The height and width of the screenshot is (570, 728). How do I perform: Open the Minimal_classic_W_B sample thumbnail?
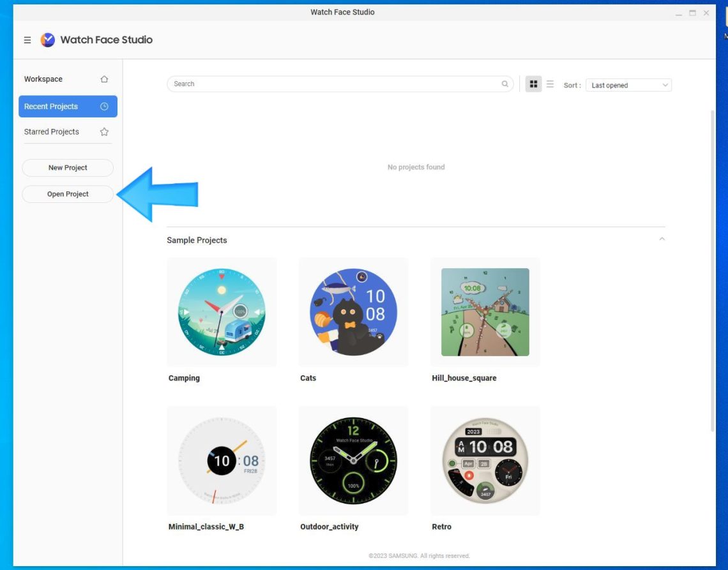click(x=222, y=460)
